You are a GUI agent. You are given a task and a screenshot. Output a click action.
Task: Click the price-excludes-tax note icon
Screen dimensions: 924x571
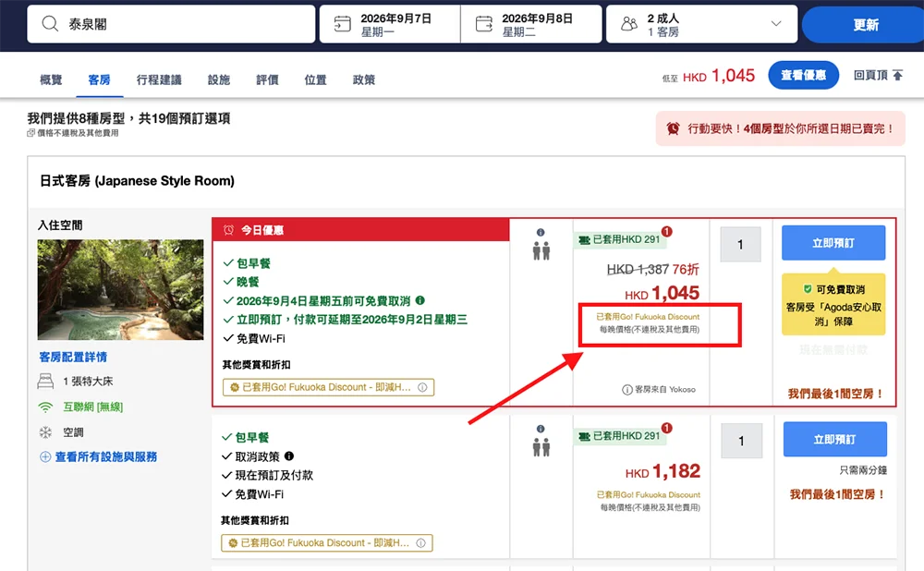[x=30, y=133]
